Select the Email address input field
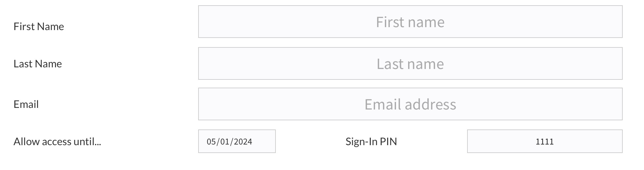This screenshot has height=170, width=644. [x=410, y=104]
